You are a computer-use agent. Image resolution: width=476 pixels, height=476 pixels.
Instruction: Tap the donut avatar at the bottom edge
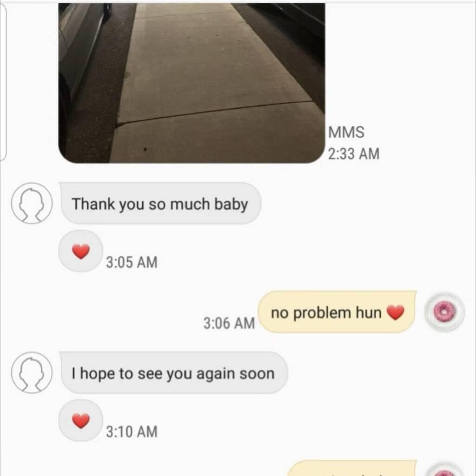point(444,469)
